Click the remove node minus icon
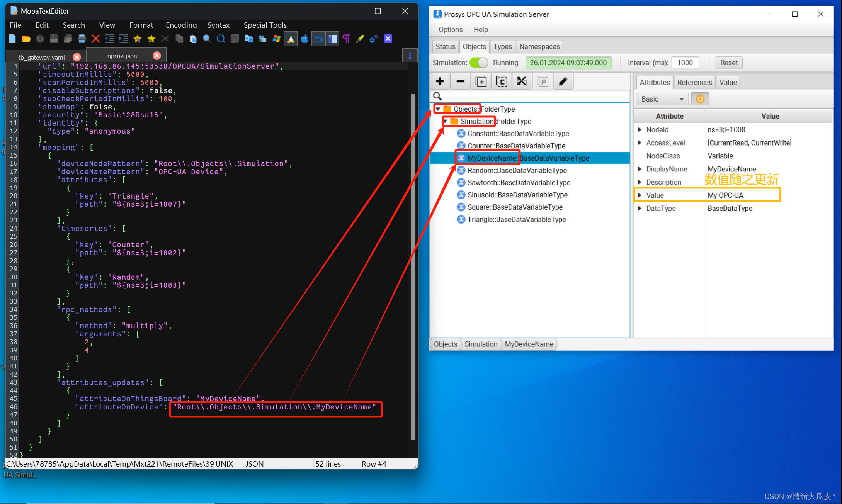The image size is (842, 504). pos(460,81)
